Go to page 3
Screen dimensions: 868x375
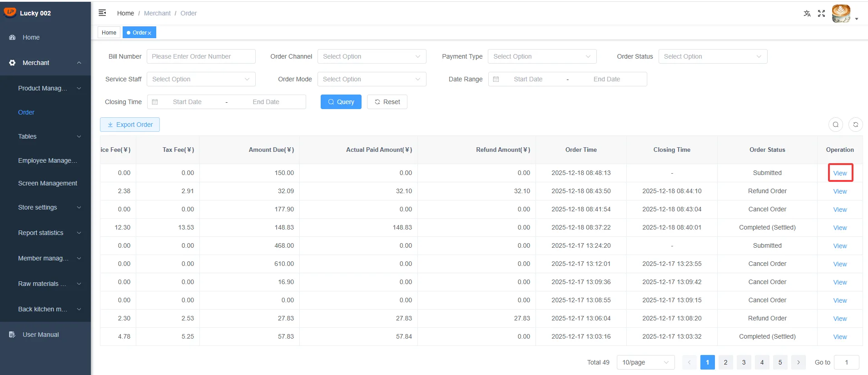pos(744,362)
